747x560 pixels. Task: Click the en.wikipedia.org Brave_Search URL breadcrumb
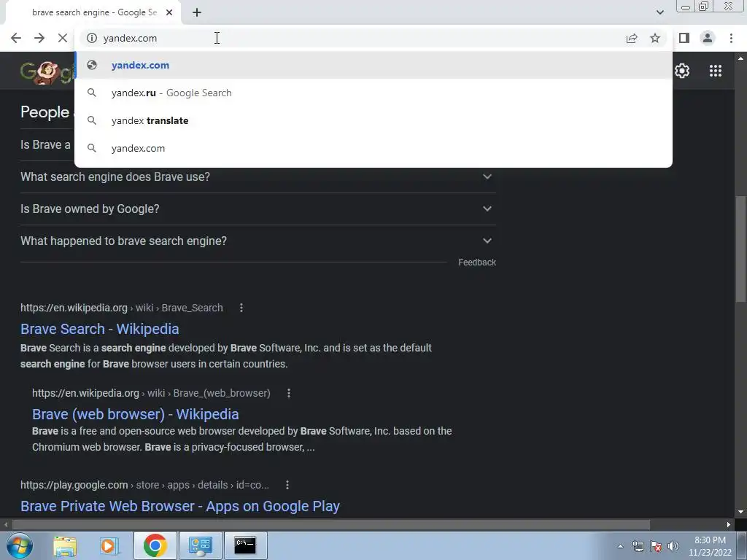(x=122, y=308)
